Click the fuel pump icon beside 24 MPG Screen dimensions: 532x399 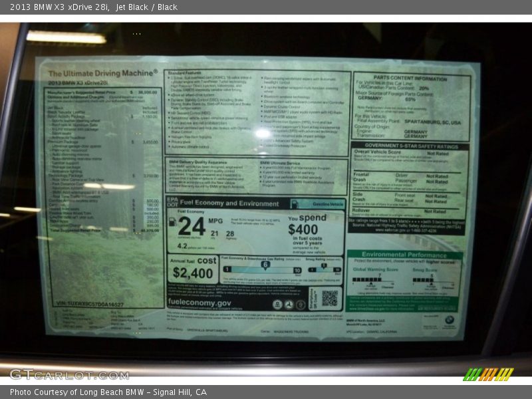click(x=172, y=222)
